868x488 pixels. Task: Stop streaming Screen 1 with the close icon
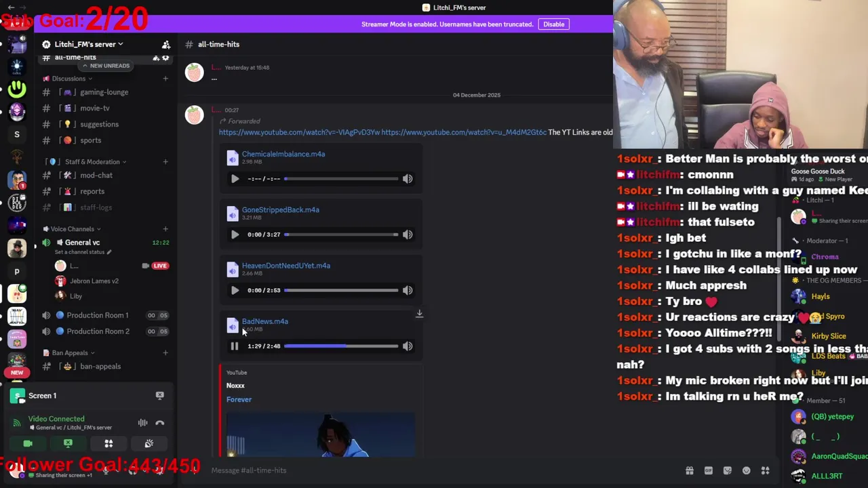(160, 396)
